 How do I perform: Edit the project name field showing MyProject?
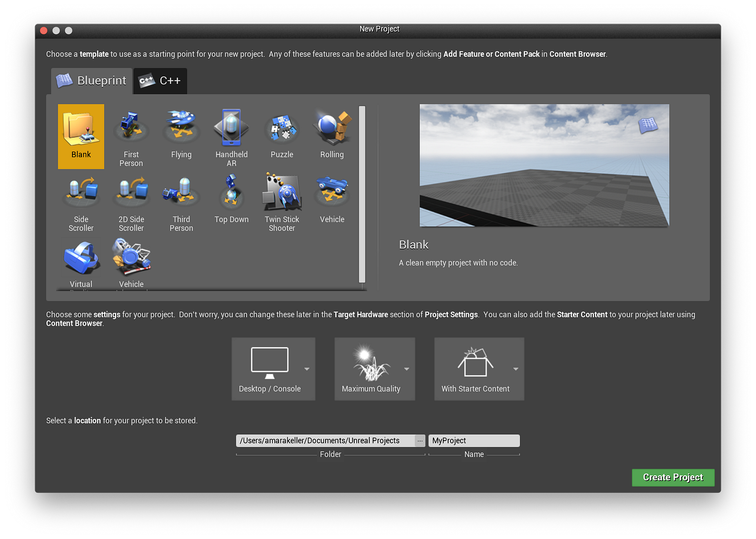click(x=474, y=440)
